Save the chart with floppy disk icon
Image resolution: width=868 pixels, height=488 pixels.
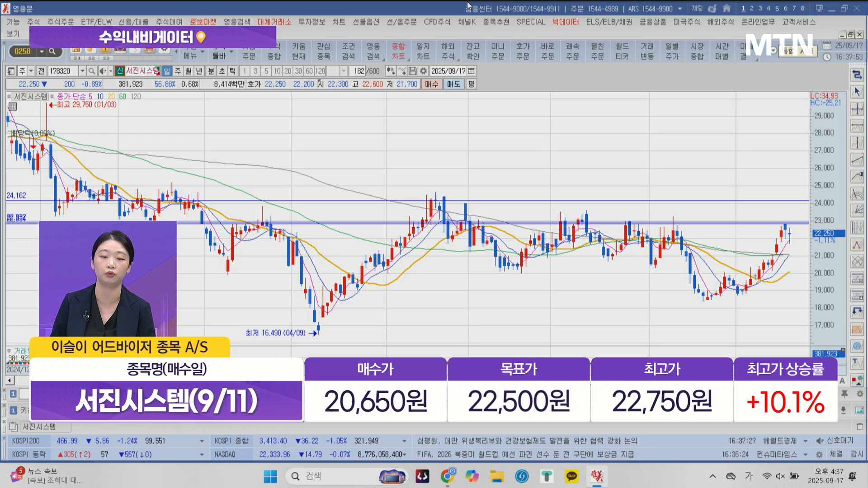click(x=412, y=71)
